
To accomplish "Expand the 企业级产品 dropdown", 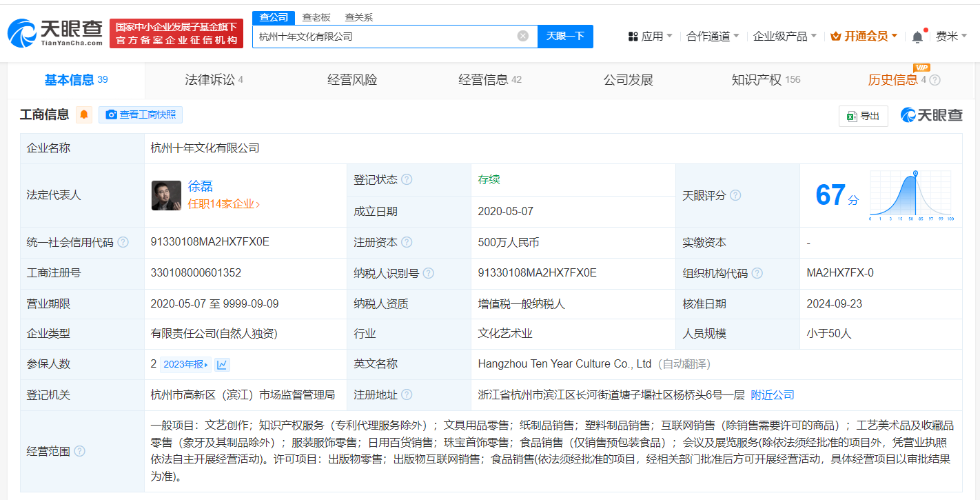I will click(x=784, y=37).
